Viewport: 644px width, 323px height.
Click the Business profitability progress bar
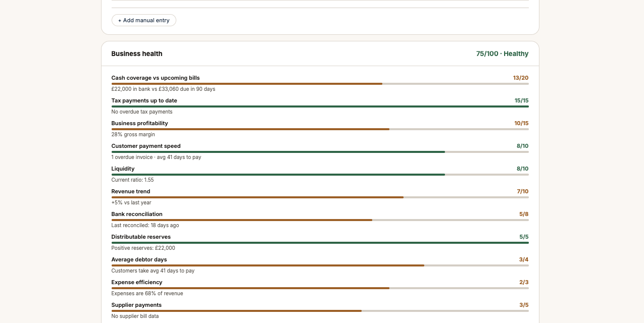320,129
